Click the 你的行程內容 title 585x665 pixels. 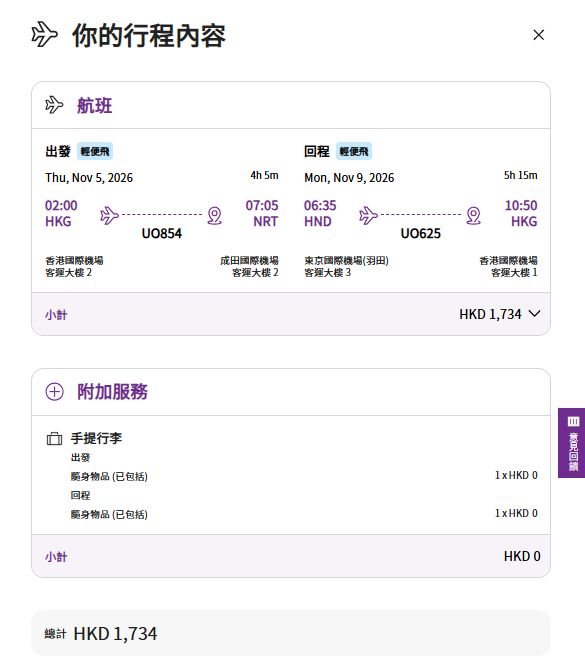coord(149,35)
